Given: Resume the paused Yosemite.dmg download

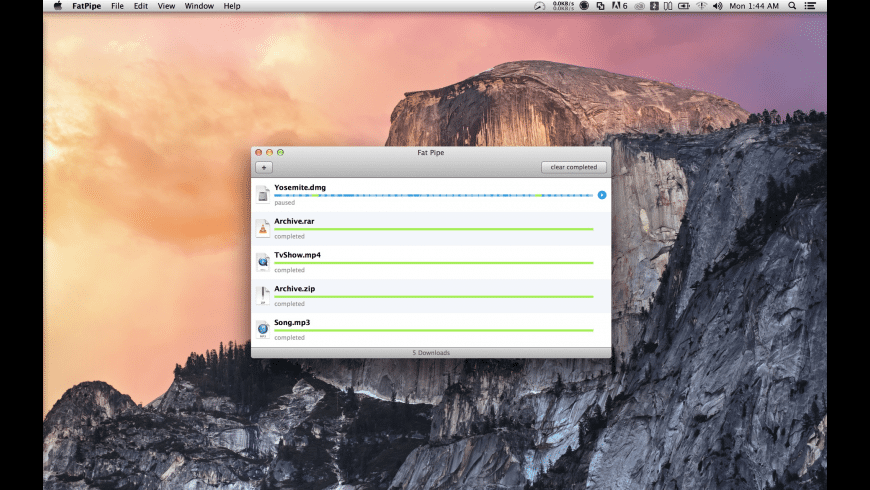Looking at the screenshot, I should pos(602,195).
